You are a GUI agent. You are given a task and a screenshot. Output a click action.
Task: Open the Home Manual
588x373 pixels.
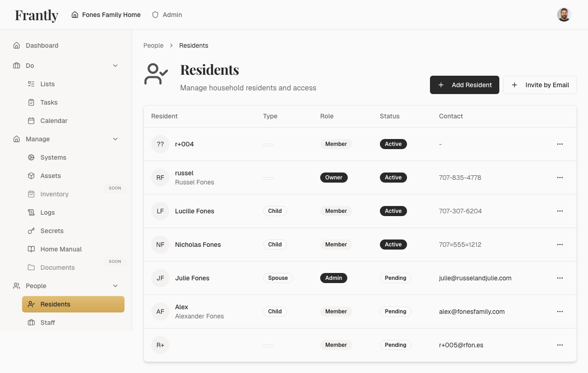click(x=60, y=249)
